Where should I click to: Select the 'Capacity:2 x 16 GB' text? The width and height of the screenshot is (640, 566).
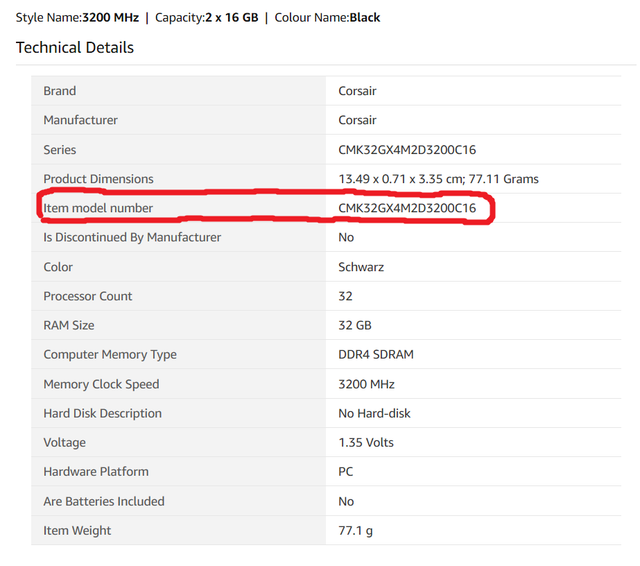point(207,18)
